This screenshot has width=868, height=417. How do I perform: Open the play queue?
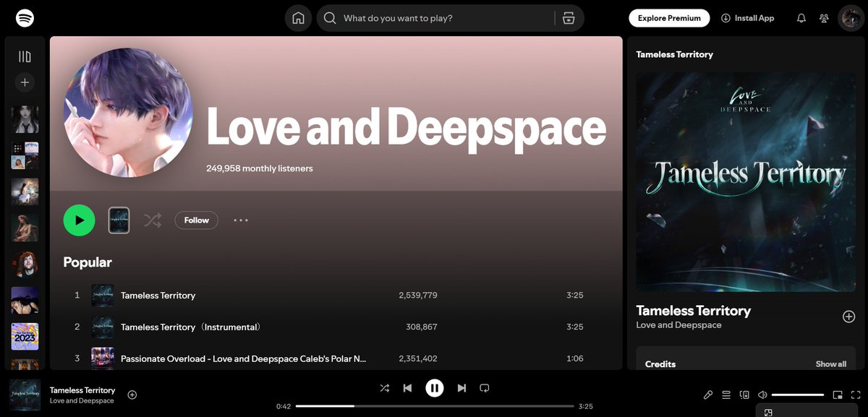pyautogui.click(x=726, y=395)
